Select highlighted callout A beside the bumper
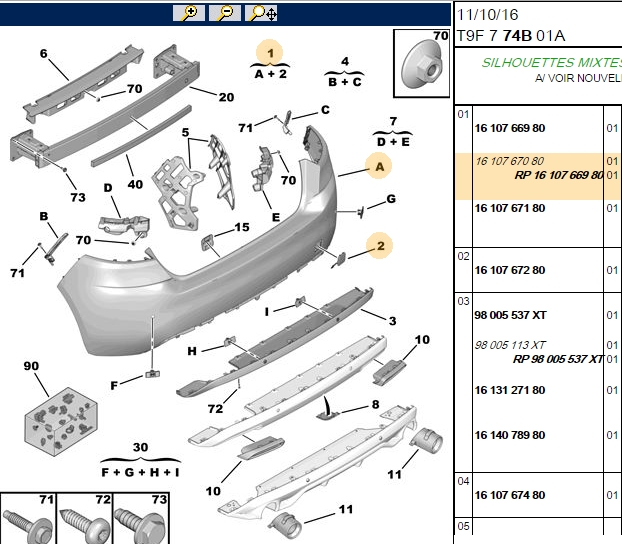 pyautogui.click(x=379, y=166)
